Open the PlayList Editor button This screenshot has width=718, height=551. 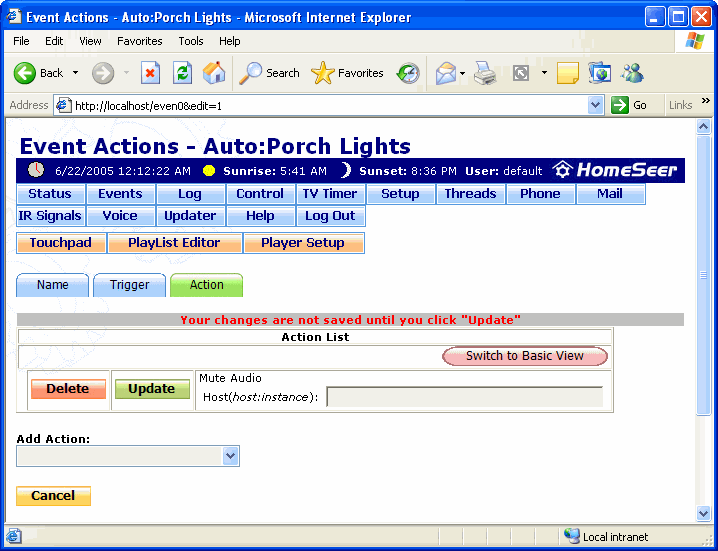(x=174, y=243)
